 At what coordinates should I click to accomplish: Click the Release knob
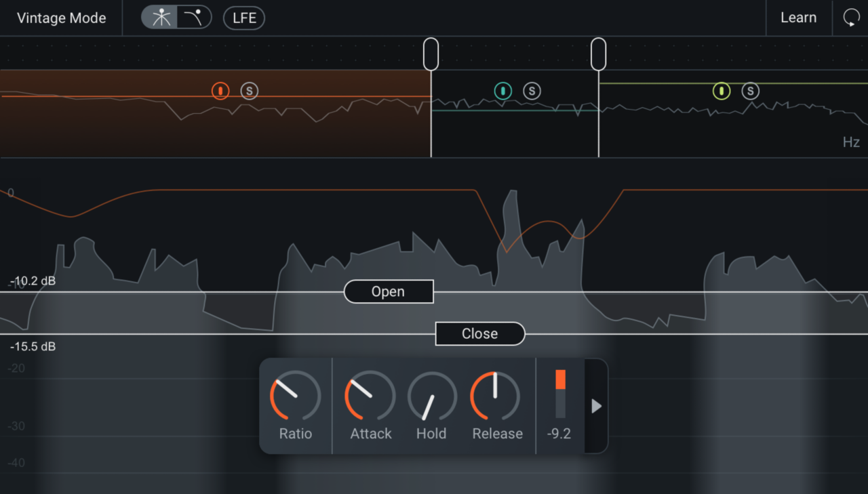click(x=496, y=396)
